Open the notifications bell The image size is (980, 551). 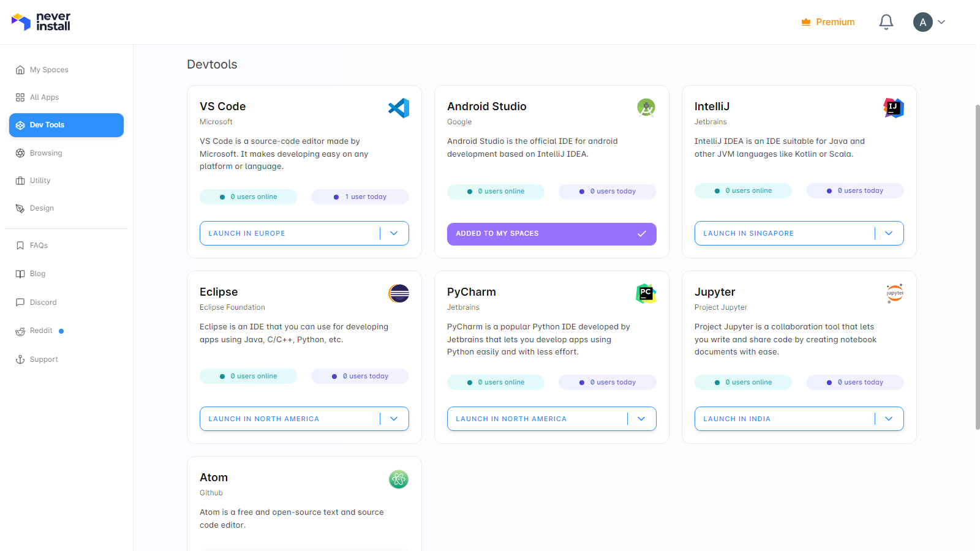(886, 22)
